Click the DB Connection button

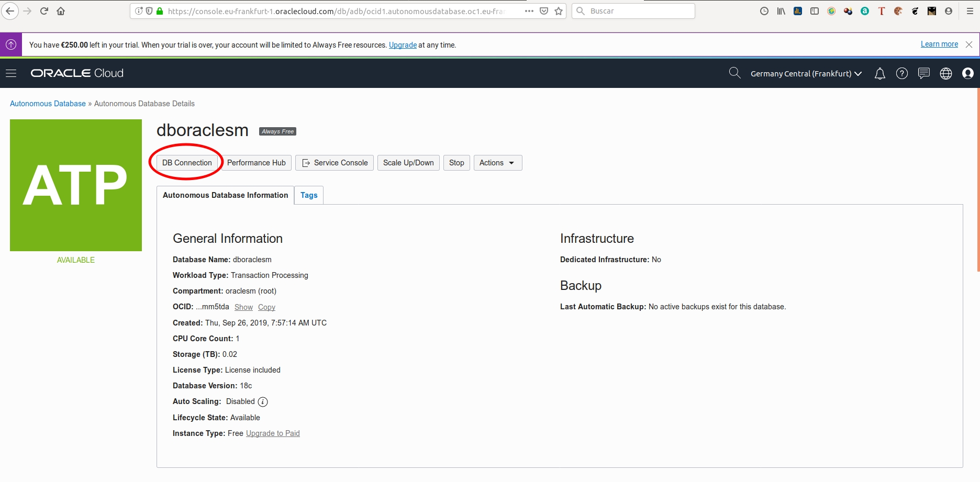(187, 163)
